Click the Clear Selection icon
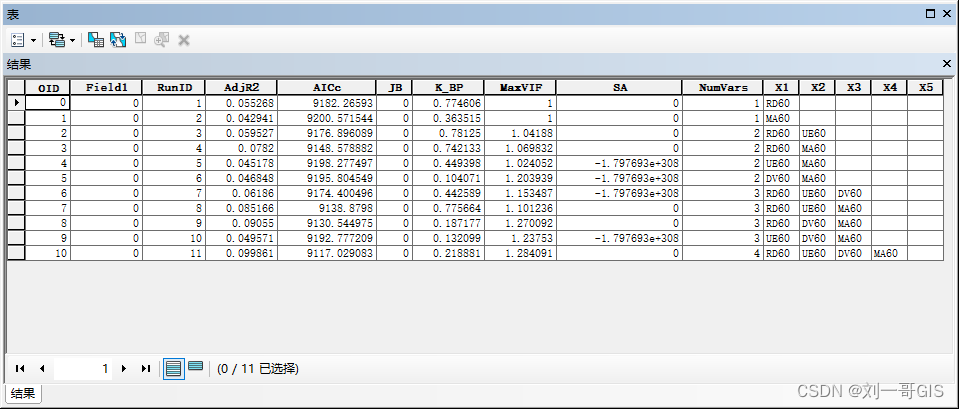 (140, 40)
